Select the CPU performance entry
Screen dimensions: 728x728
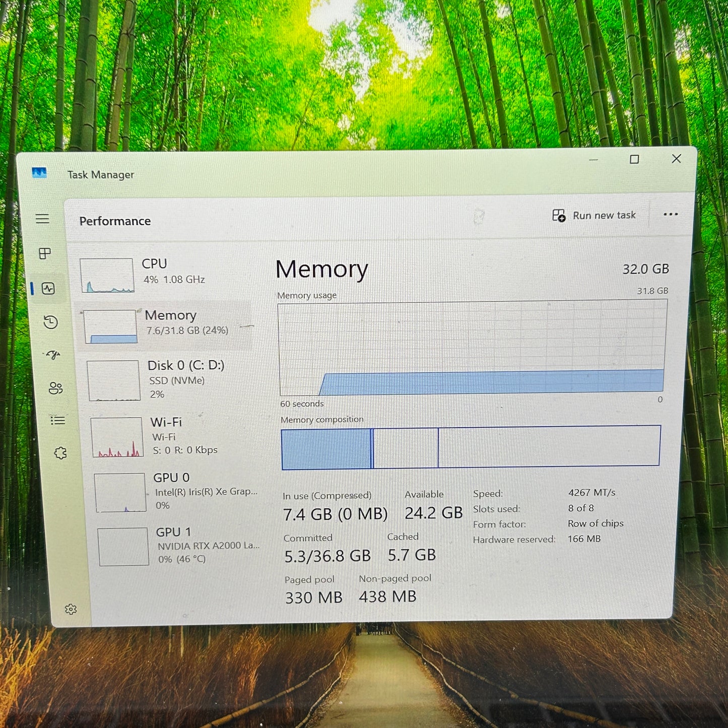tap(161, 273)
